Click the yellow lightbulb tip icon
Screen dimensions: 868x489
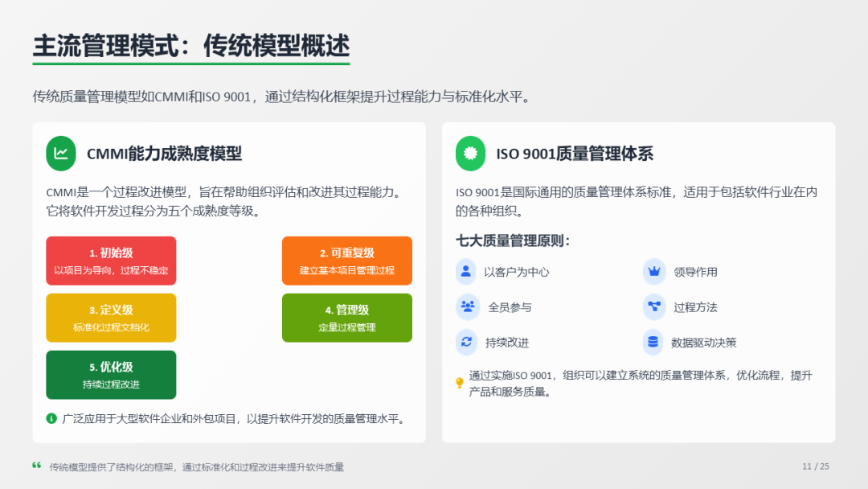point(460,383)
